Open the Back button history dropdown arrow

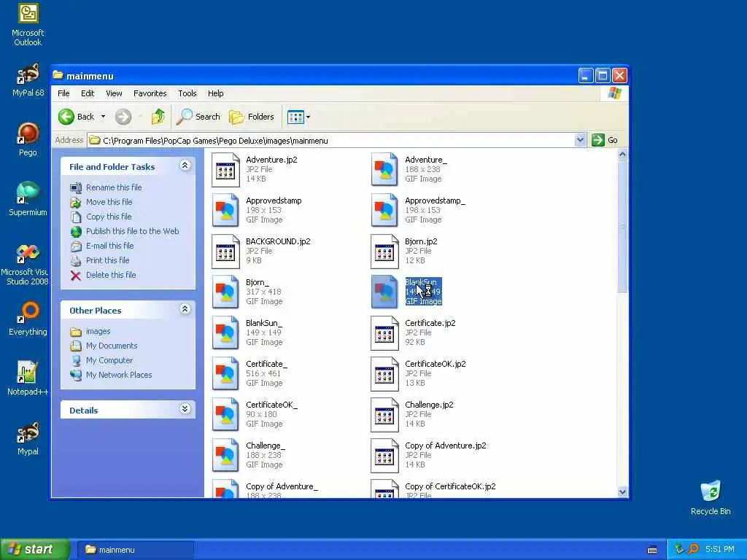coord(103,117)
